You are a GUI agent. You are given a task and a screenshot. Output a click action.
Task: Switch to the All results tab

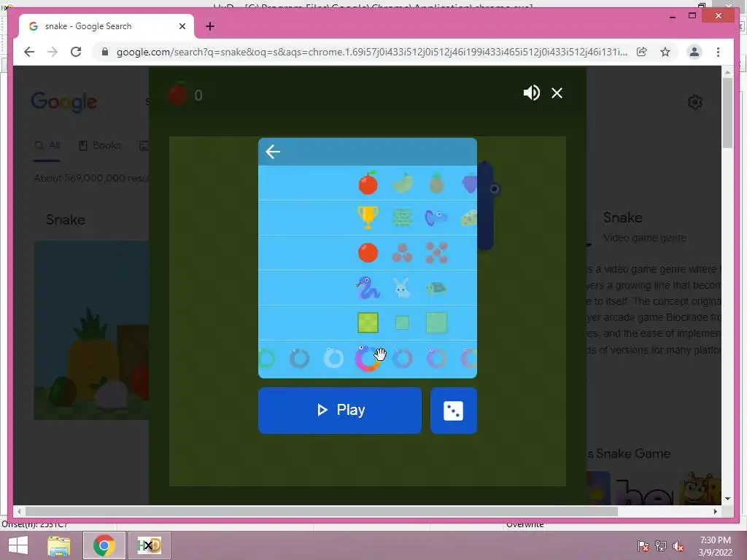[x=47, y=145]
